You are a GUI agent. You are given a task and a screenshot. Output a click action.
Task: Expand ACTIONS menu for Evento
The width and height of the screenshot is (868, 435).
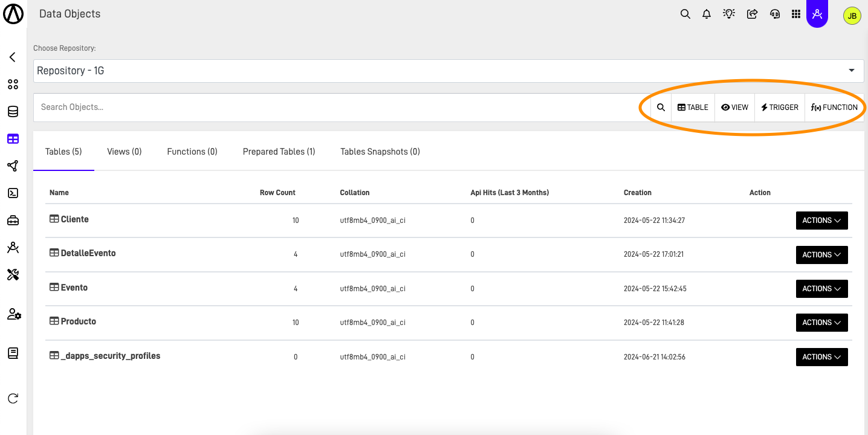pos(821,289)
